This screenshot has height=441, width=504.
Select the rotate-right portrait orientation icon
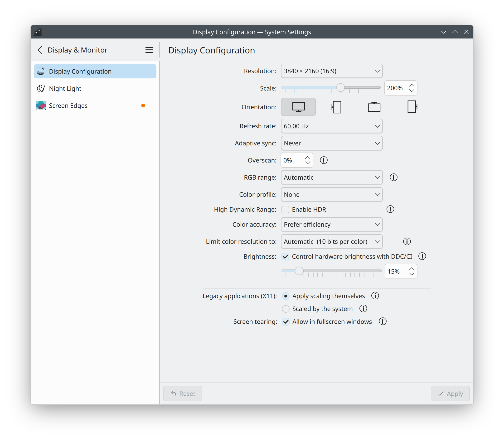pyautogui.click(x=412, y=107)
